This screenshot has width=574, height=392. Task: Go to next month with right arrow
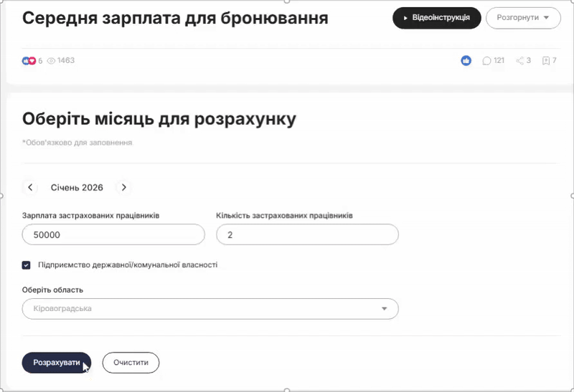124,188
